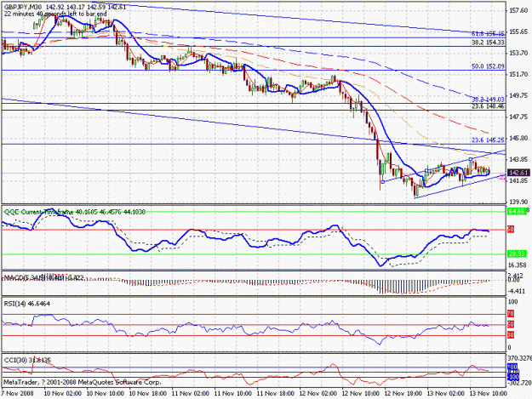Click the 153.70 price axis label
The image size is (532, 399).
click(518, 54)
